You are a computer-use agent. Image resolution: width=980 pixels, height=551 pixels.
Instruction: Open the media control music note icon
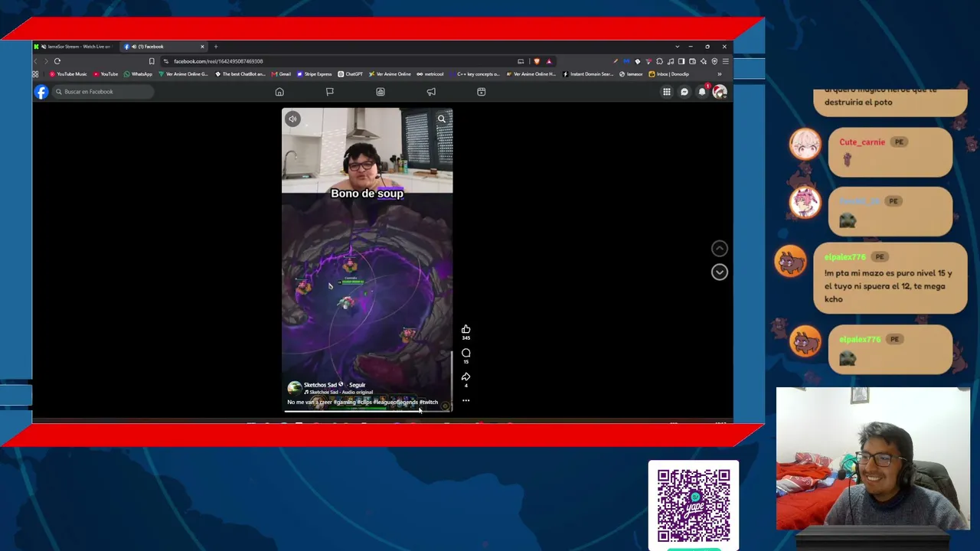coord(671,61)
